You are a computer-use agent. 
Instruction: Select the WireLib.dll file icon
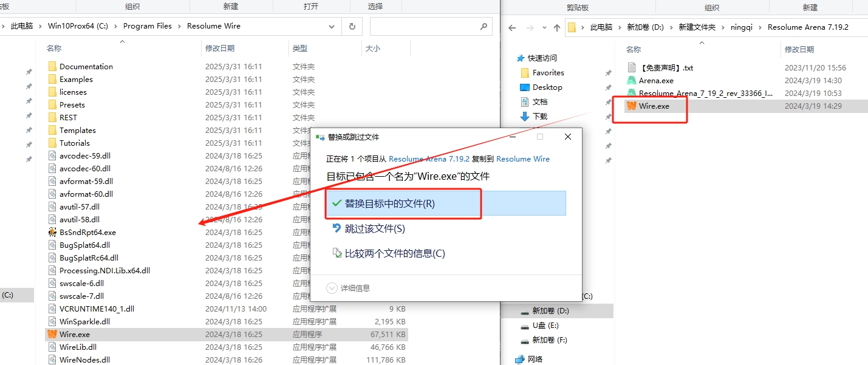click(x=52, y=347)
